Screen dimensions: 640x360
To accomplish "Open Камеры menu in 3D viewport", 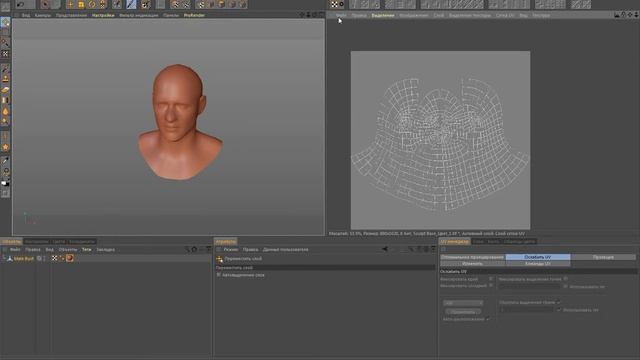I will point(43,15).
